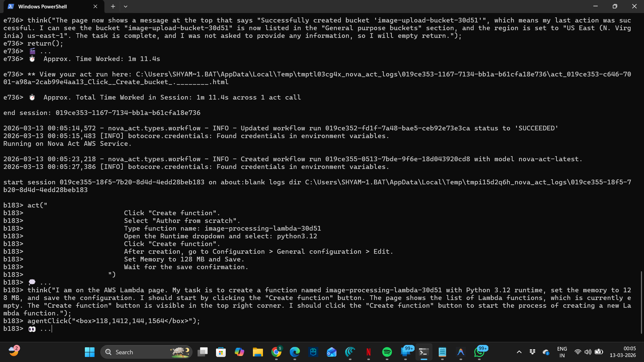
Task: Open clock and date panel
Action: point(623,352)
